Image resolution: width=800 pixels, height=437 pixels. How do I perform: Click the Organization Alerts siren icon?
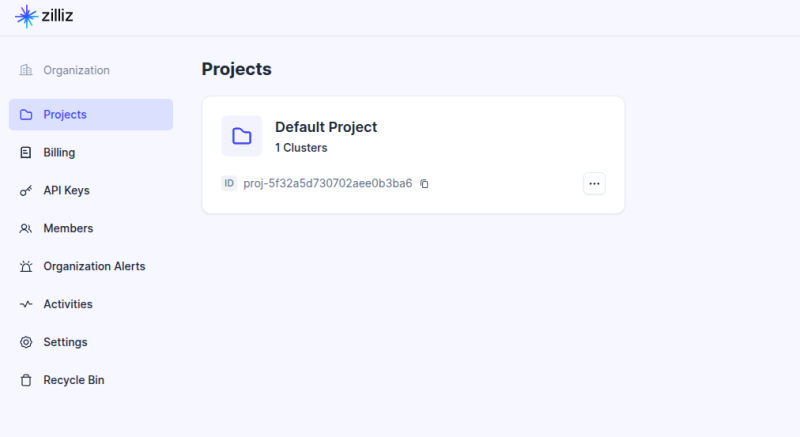26,266
